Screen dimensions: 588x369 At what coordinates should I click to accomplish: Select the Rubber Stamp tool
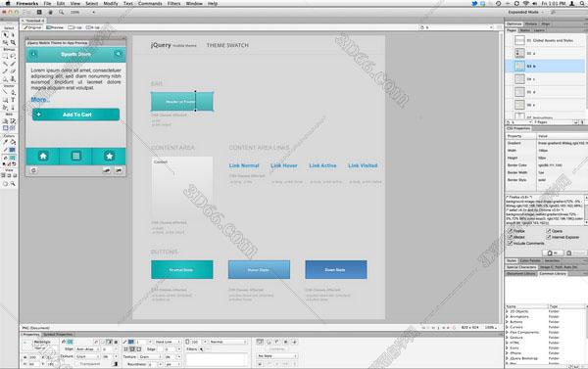[x=13, y=78]
